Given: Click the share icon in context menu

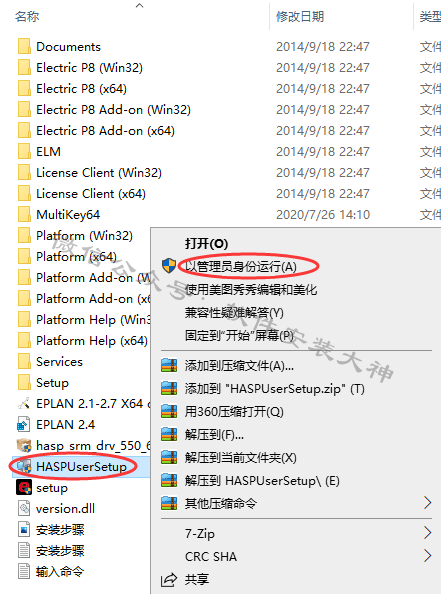Looking at the screenshot, I should 169,580.
